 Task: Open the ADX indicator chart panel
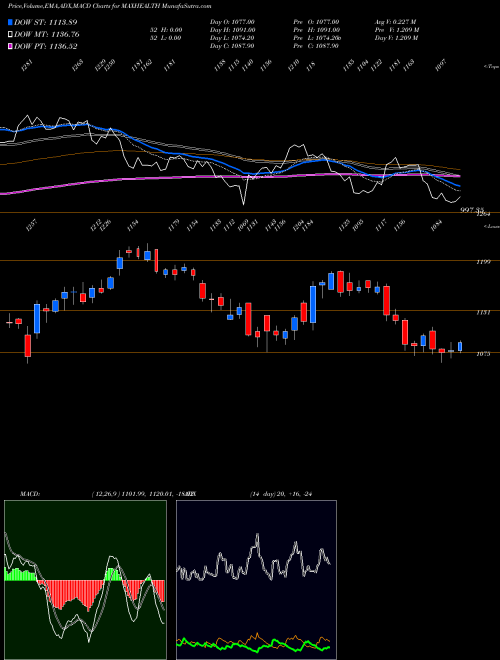point(256,580)
